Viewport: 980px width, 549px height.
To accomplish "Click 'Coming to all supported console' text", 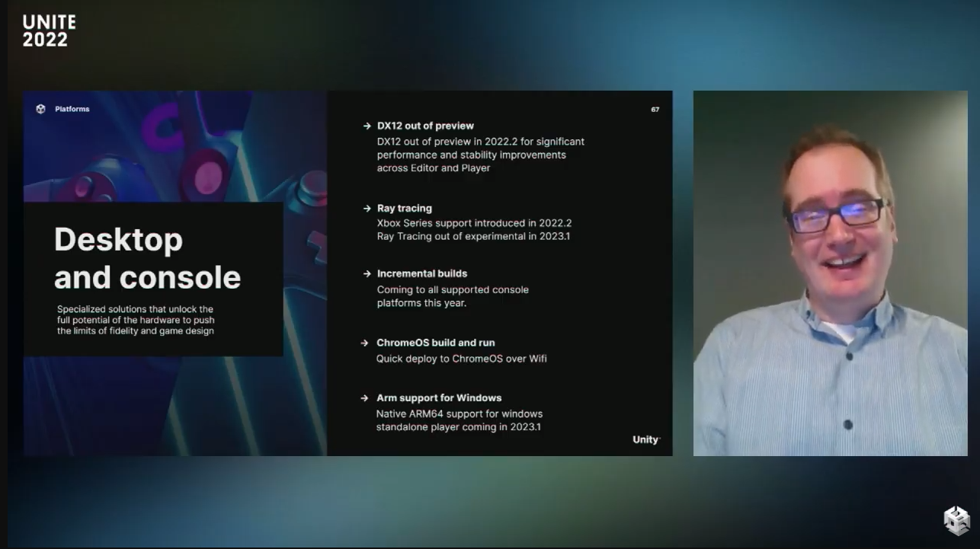I will click(x=453, y=289).
